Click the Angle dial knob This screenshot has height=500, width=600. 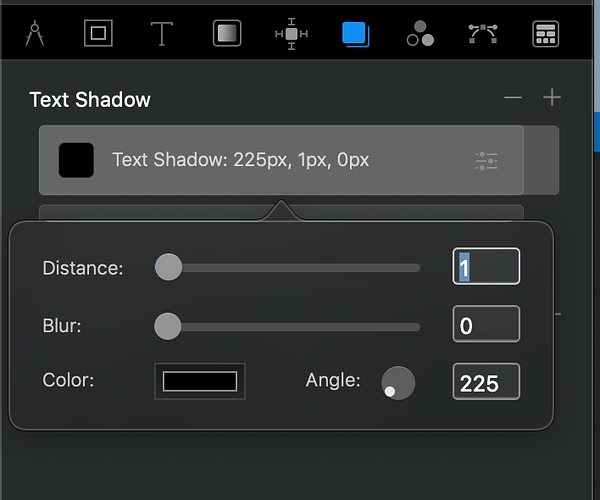coord(398,382)
